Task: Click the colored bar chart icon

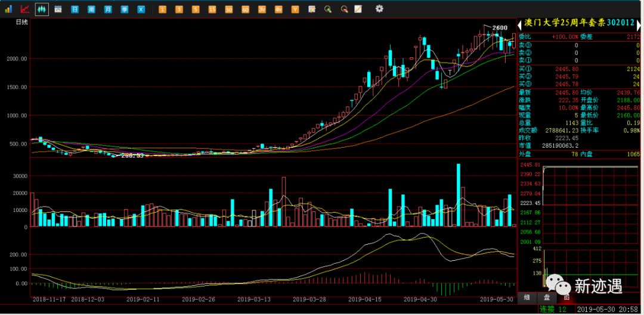Action: [x=8, y=8]
